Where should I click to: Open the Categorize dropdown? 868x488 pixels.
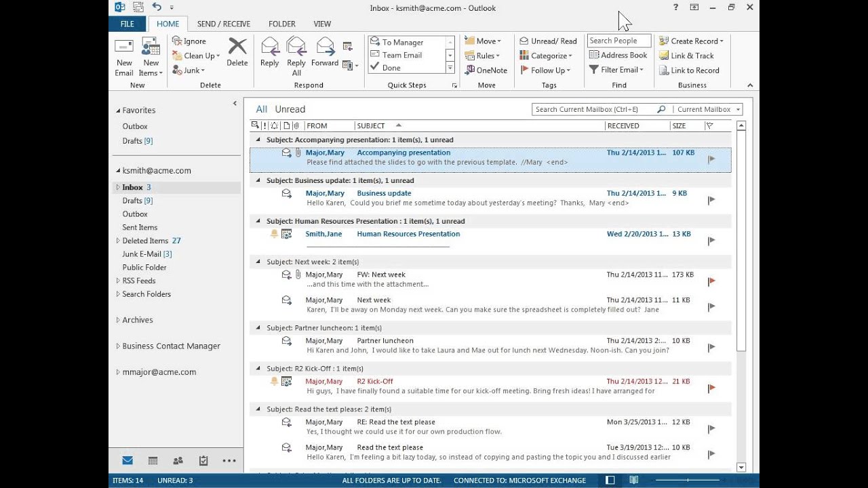pos(546,56)
